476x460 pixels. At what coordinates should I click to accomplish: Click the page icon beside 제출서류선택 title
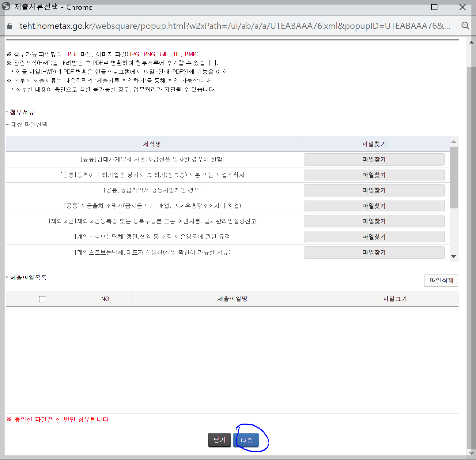(6, 6)
